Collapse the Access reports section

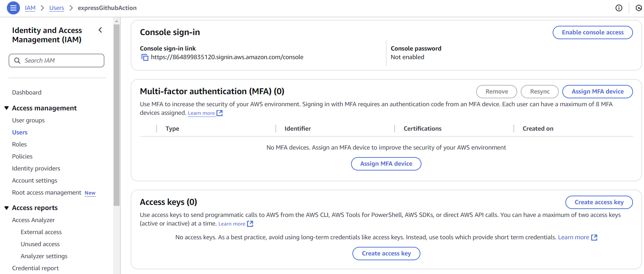point(7,208)
